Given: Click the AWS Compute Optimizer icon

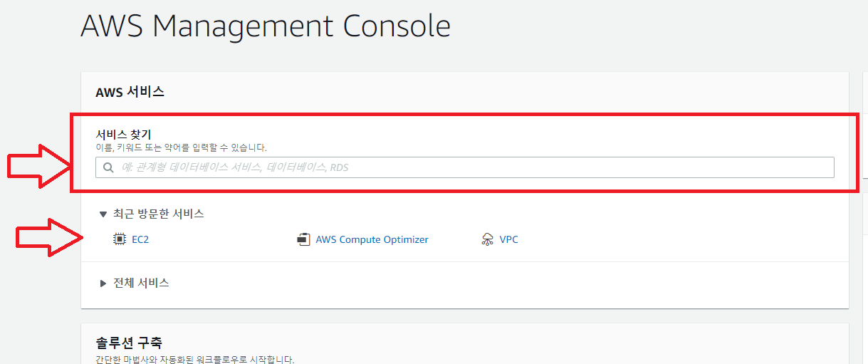Looking at the screenshot, I should 303,239.
